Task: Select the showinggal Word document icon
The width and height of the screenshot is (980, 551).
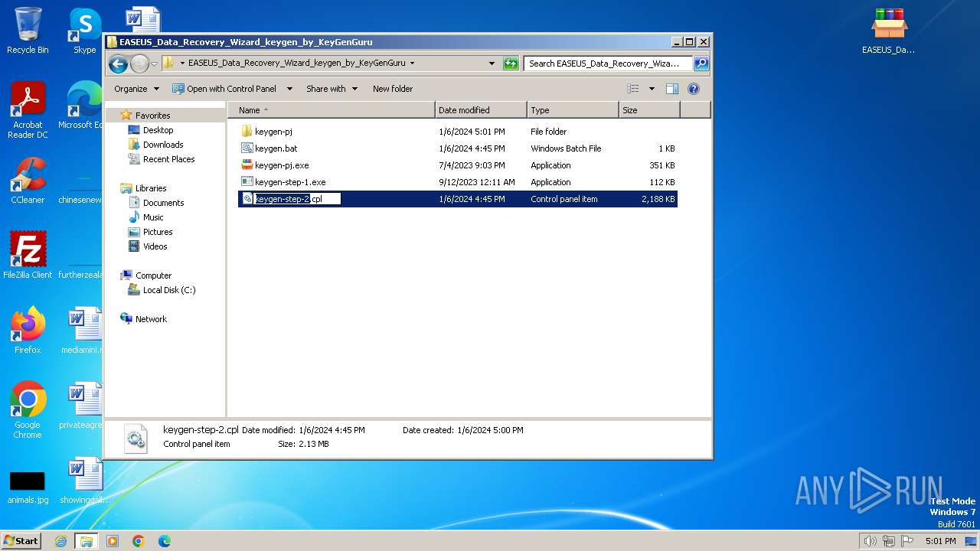Action: [84, 481]
